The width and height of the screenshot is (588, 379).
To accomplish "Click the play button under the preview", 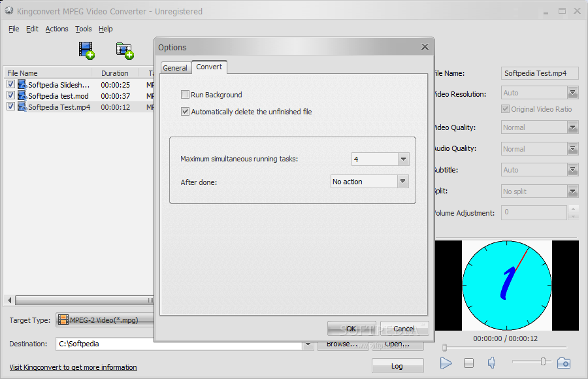I will click(x=446, y=363).
